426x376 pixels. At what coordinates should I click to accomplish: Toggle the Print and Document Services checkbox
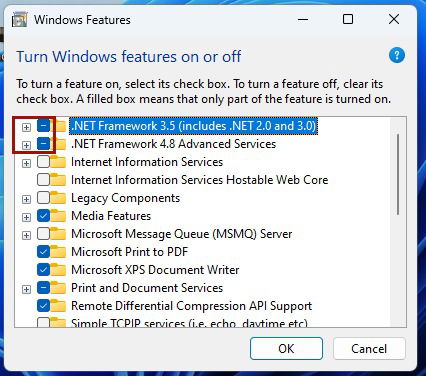pyautogui.click(x=43, y=288)
